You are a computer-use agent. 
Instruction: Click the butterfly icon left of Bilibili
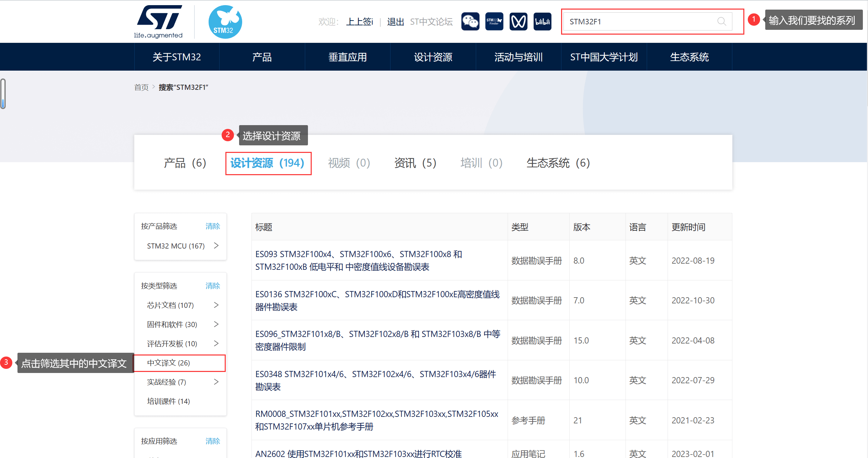coord(518,22)
